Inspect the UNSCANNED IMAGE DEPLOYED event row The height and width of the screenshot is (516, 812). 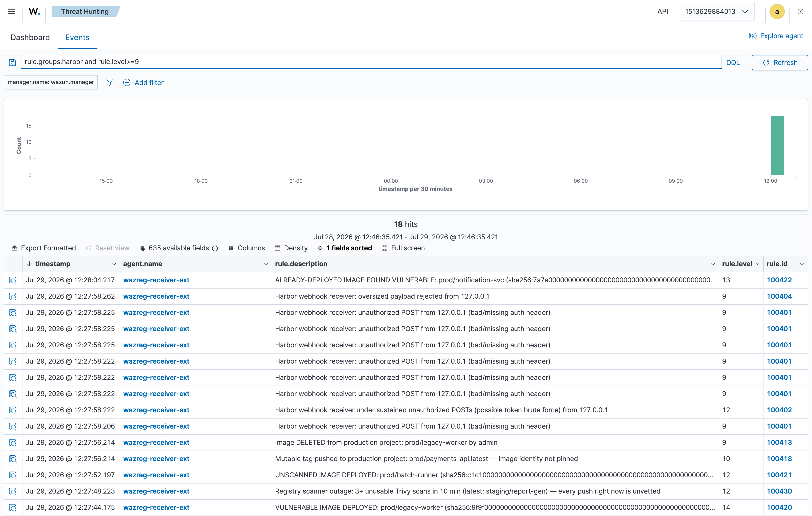point(13,475)
